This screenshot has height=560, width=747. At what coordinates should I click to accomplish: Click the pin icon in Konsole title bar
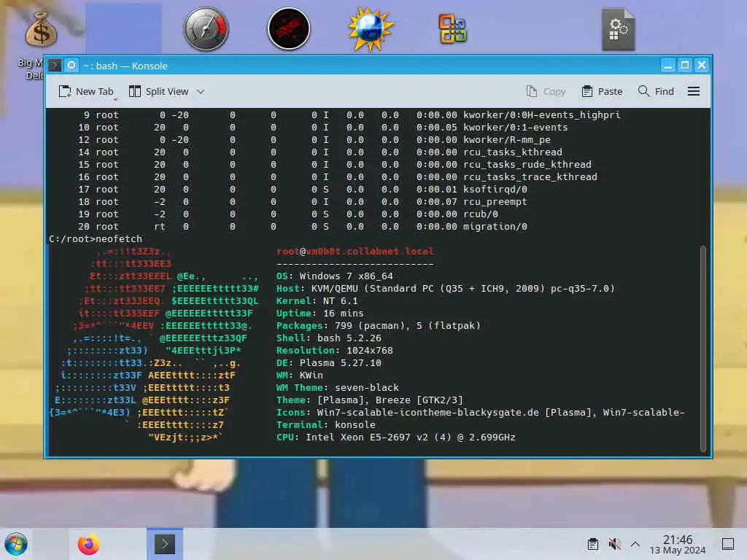(71, 65)
